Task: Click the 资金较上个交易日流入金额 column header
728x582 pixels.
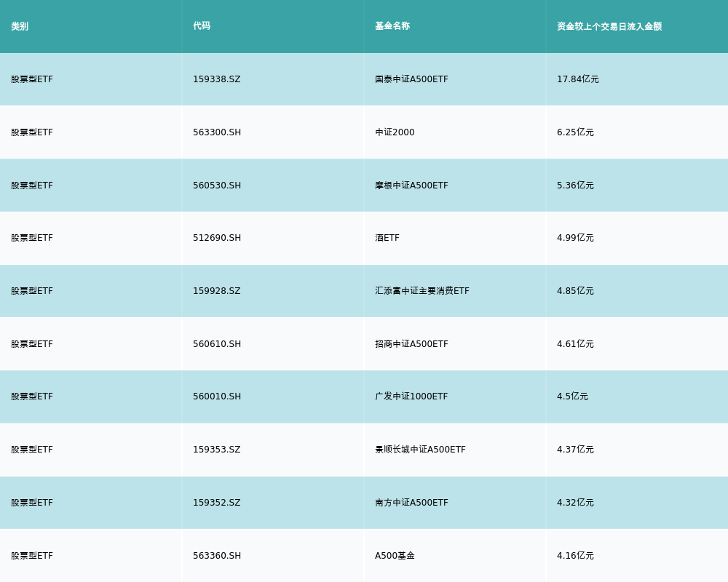Action: [x=609, y=26]
